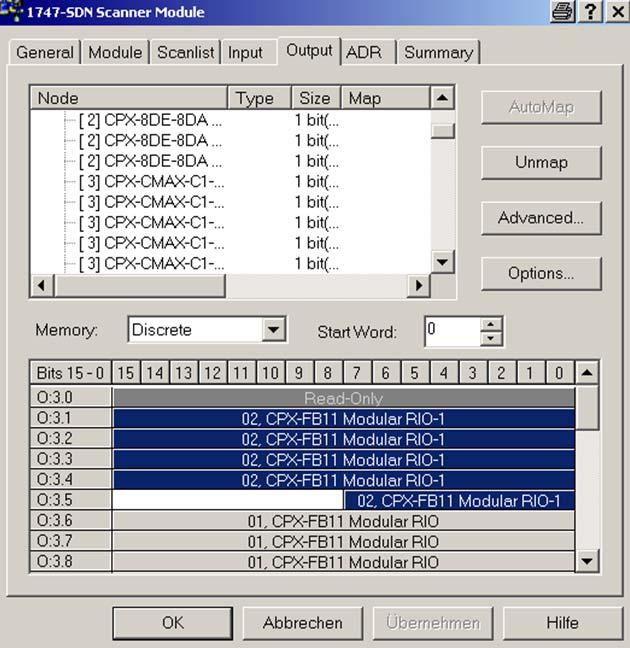Click the Node column header
Viewport: 630px width, 648px height.
[x=129, y=98]
